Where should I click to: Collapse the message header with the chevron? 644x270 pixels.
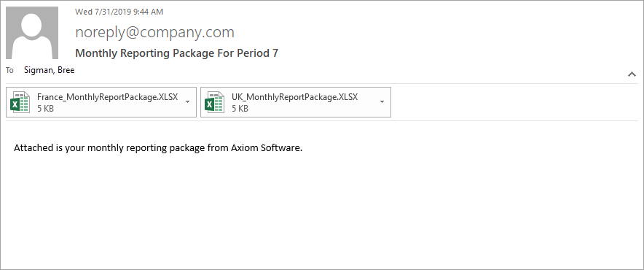click(x=632, y=74)
